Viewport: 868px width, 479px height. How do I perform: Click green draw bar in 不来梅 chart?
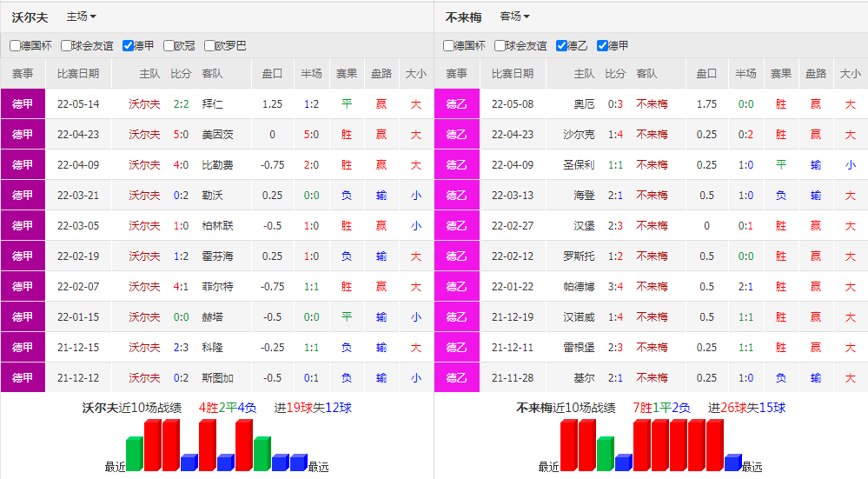606,454
